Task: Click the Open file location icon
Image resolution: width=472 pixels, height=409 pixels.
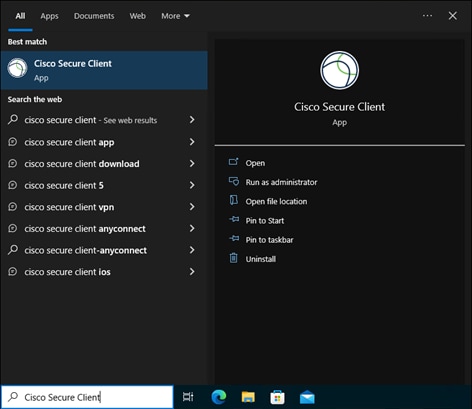Action: [234, 200]
